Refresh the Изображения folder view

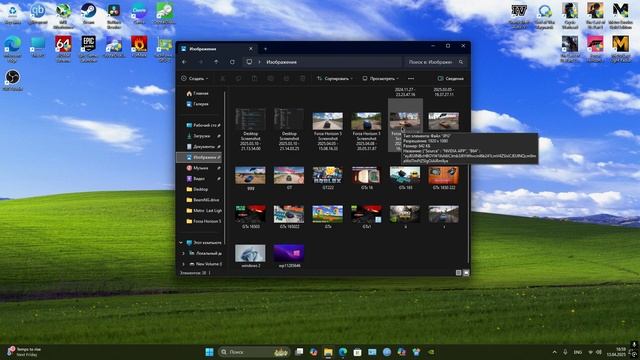(x=232, y=62)
